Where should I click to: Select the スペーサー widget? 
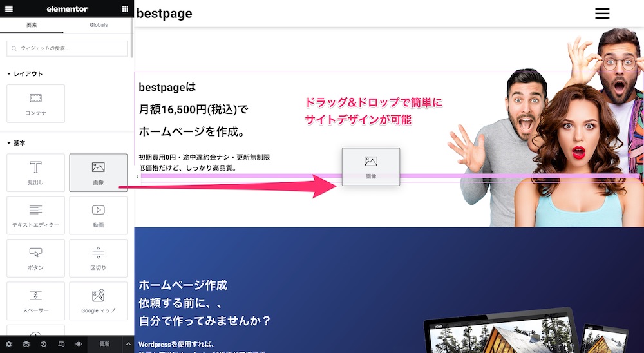[35, 301]
